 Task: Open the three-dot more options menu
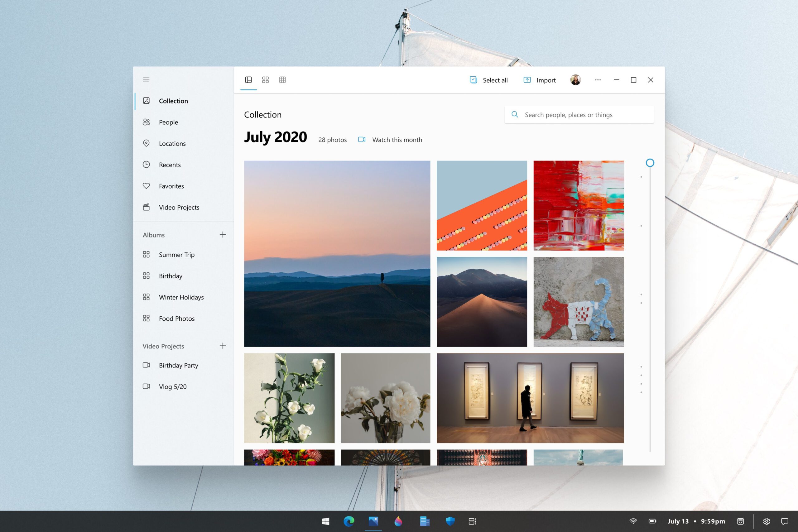[x=598, y=80]
